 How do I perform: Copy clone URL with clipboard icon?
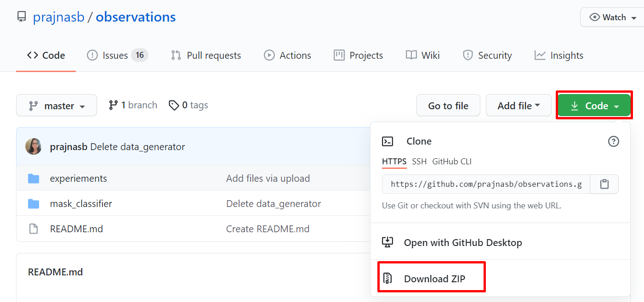tap(604, 184)
